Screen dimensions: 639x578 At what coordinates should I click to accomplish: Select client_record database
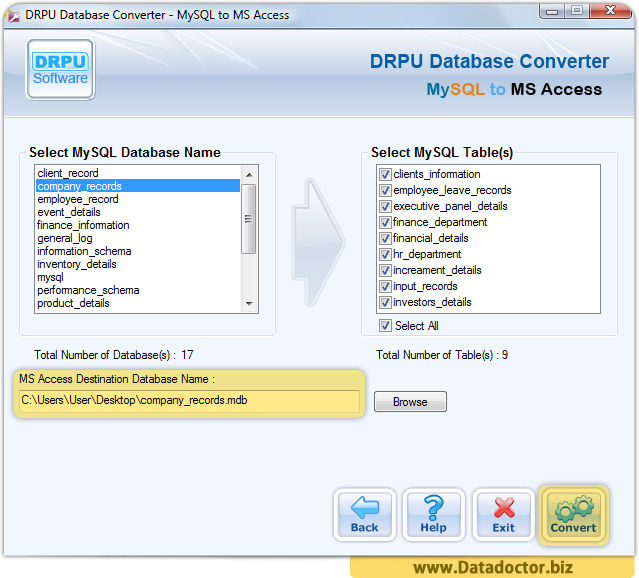(x=138, y=173)
